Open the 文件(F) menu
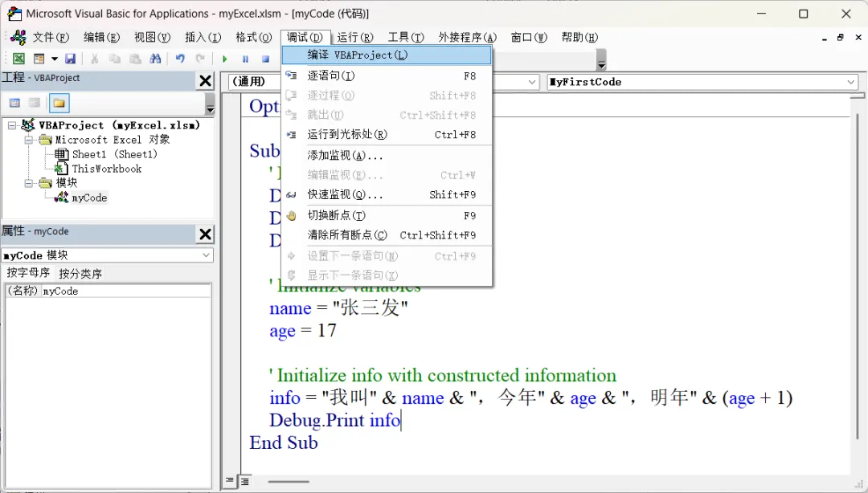The width and height of the screenshot is (868, 493). click(x=51, y=37)
